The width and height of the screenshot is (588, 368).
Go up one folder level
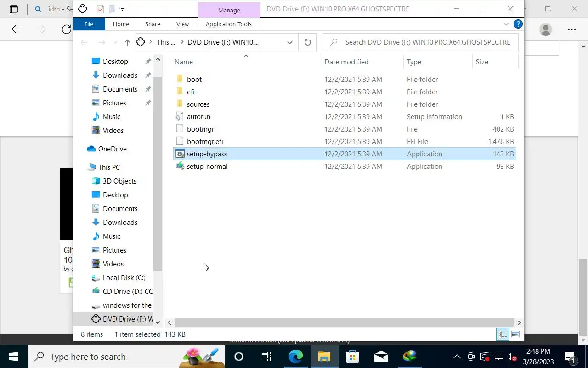tap(127, 42)
